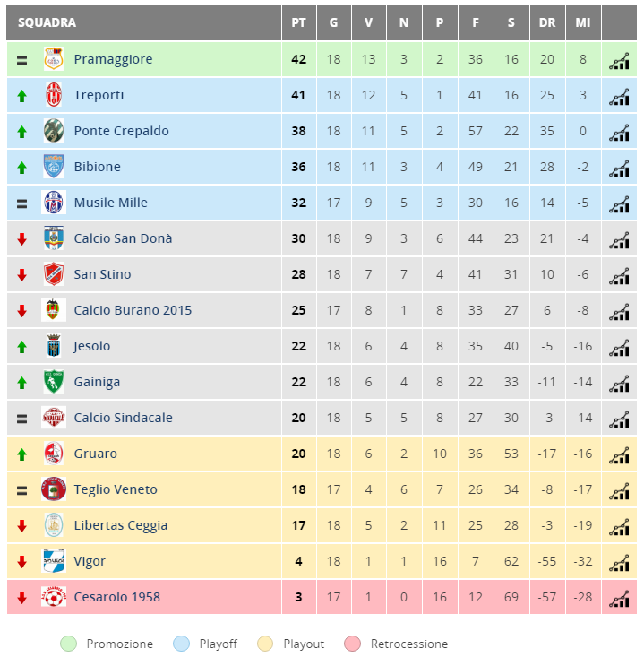Click the red down arrow beside Vigor

[22, 562]
